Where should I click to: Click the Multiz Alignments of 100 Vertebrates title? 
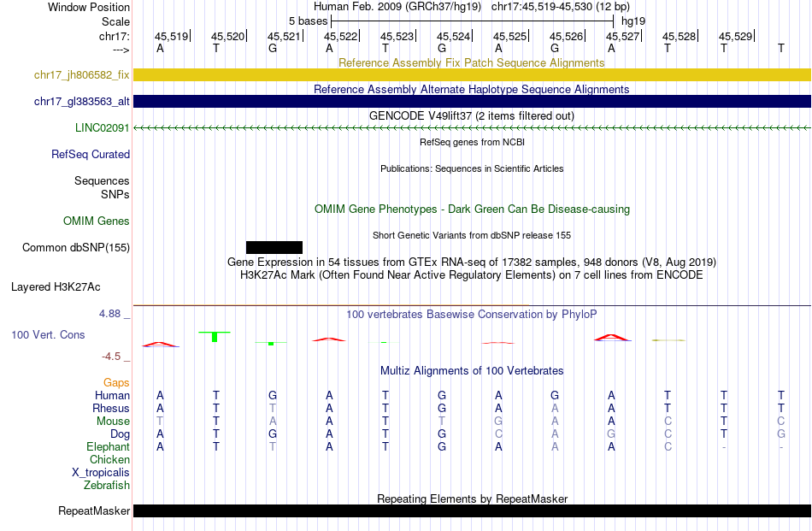[x=472, y=370]
